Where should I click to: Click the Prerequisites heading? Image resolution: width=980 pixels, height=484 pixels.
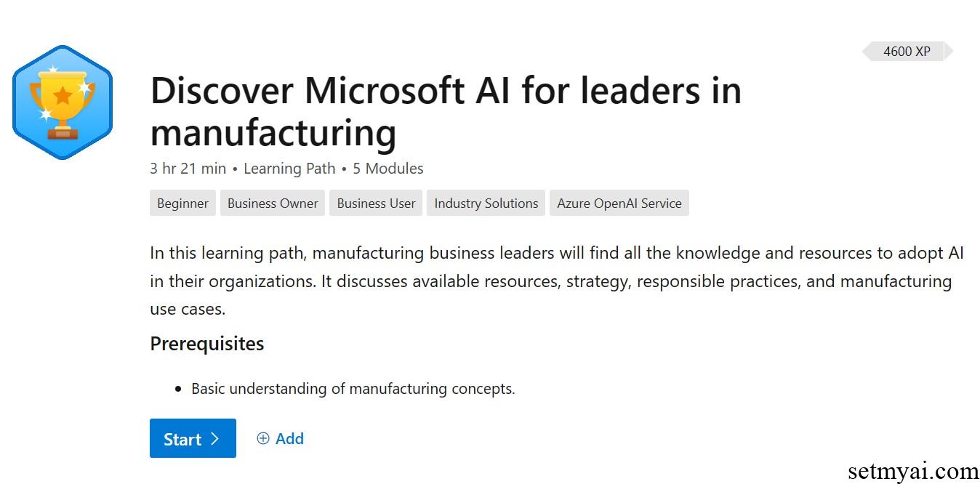click(x=207, y=344)
